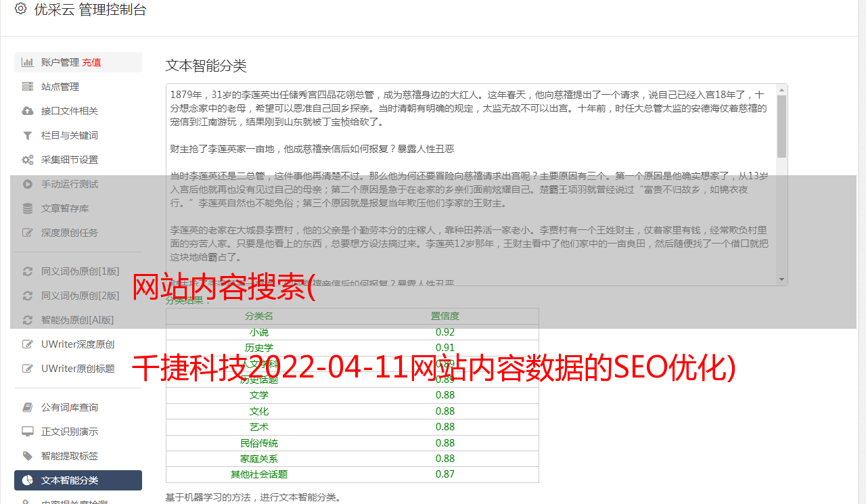Open 智能伪原创[AI版] tool
This screenshot has width=866, height=504.
click(x=78, y=320)
